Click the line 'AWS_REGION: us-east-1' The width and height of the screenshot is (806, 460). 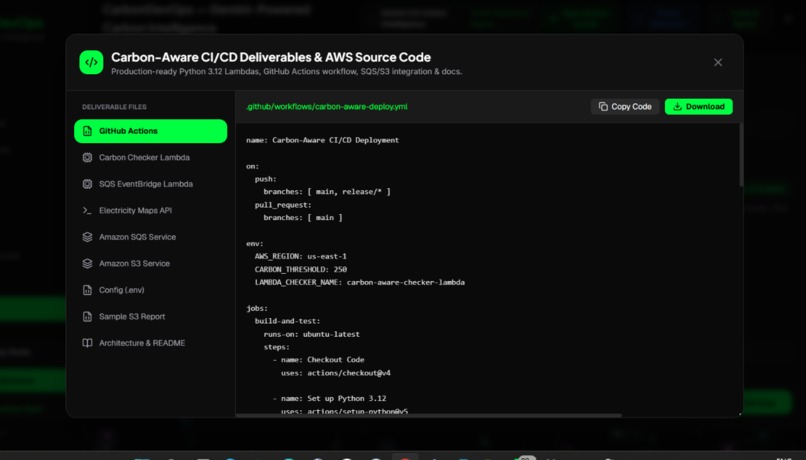(x=301, y=256)
